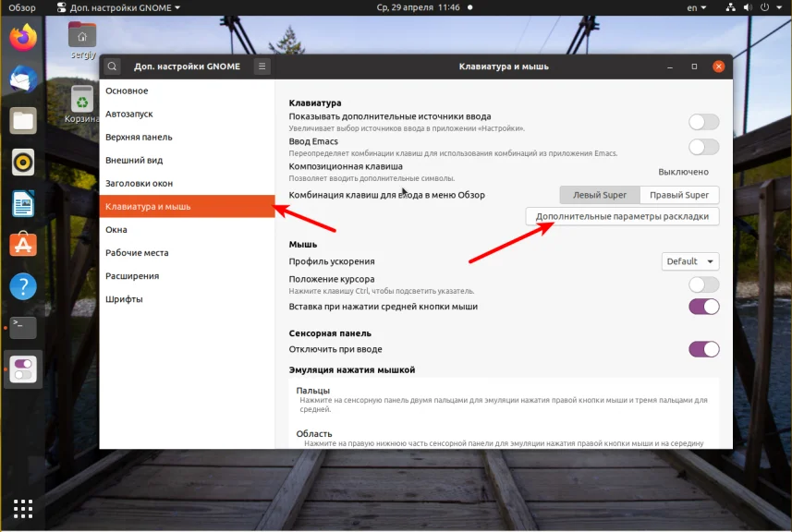Open LibreOffice Writer from the dock

(x=23, y=203)
